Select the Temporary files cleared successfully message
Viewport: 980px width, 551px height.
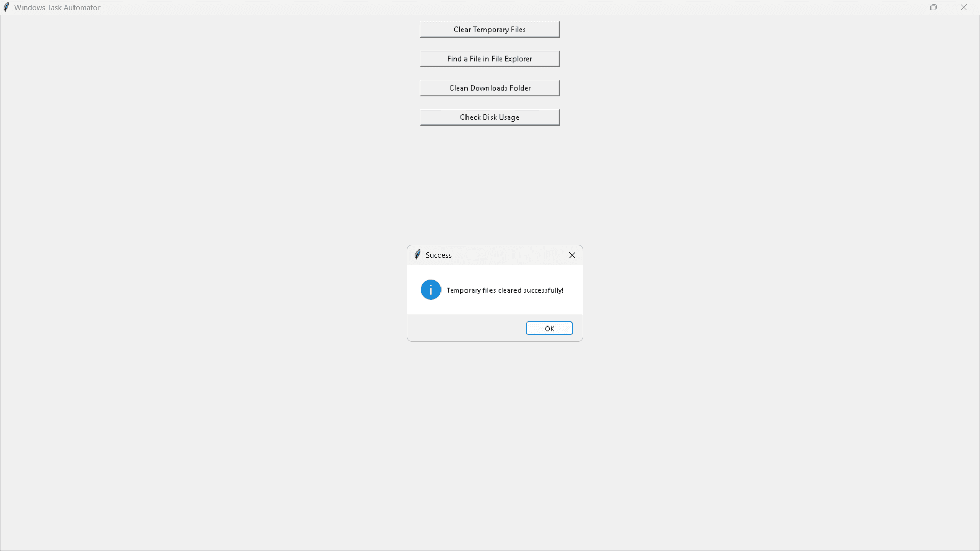(x=505, y=290)
